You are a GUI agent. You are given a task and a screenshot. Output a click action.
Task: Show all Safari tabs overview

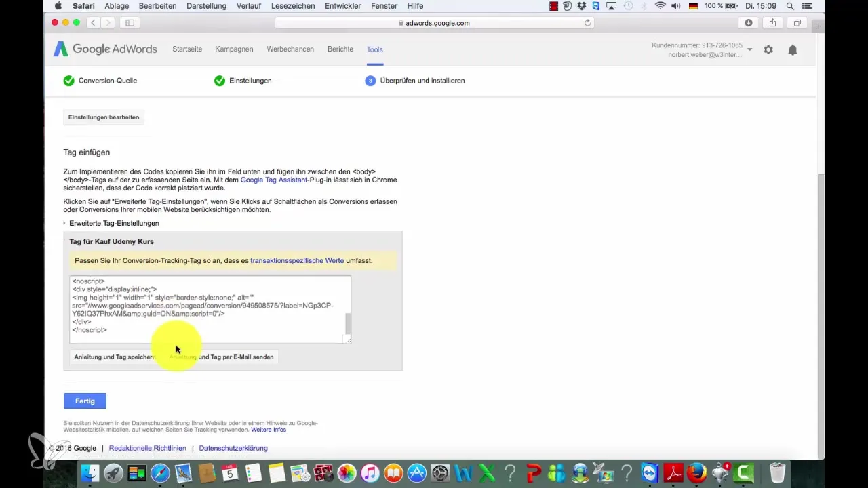coord(797,23)
